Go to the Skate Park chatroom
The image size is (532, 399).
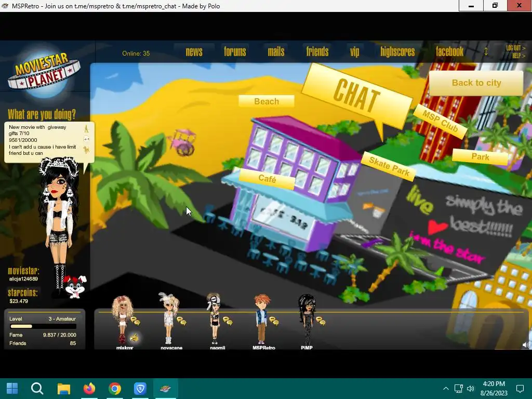click(x=389, y=167)
